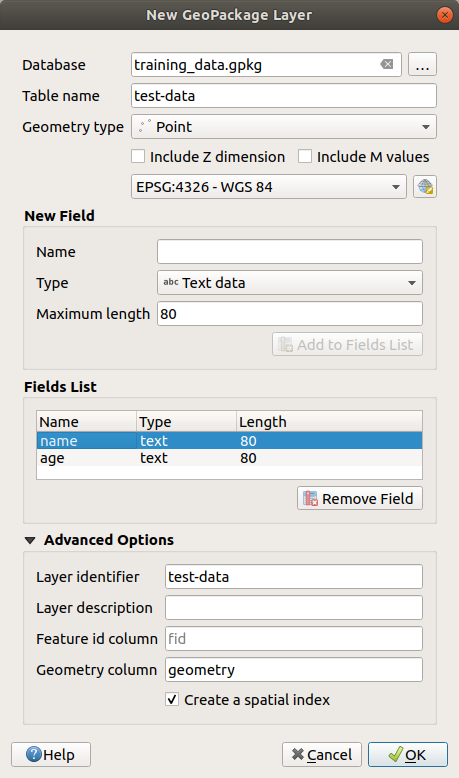Open the EPSG:4326 CRS dropdown
The image size is (459, 778).
click(268, 187)
